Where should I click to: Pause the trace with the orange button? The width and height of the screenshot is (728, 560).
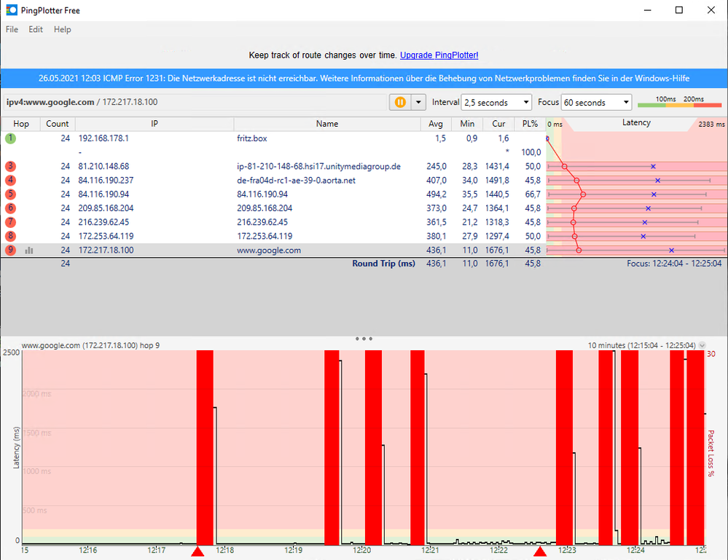(x=400, y=102)
